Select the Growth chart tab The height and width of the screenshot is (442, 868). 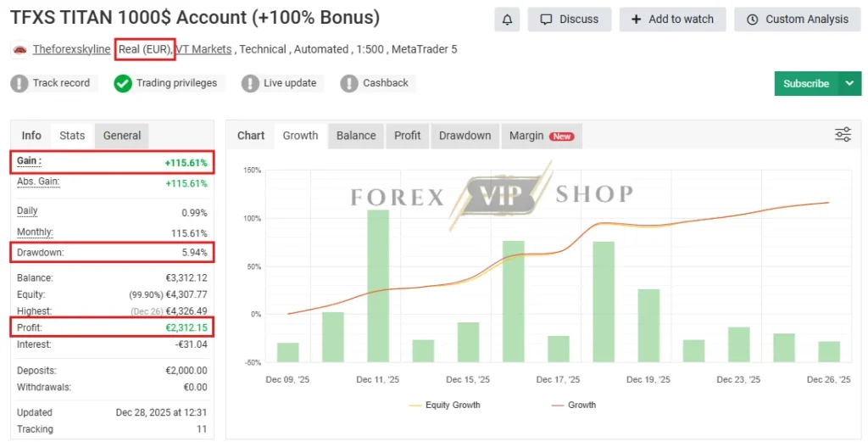click(x=301, y=136)
